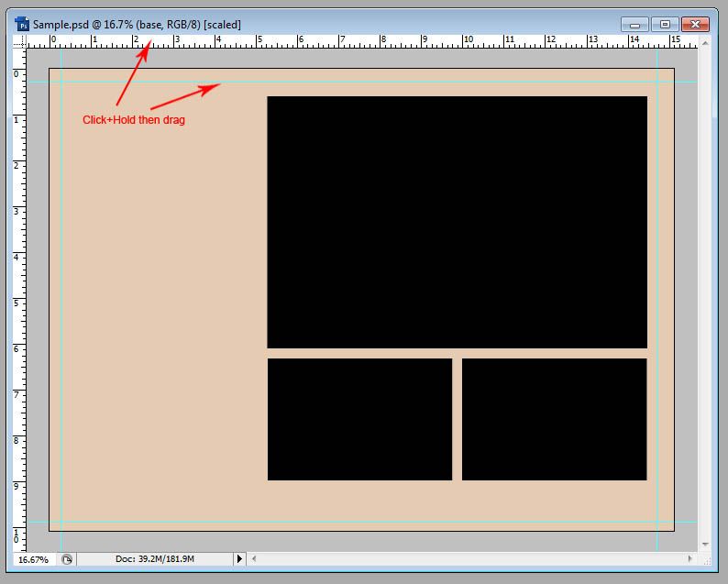Screen dimensions: 728x584
Task: Click the window resize grip in the corner
Action: [x=707, y=561]
